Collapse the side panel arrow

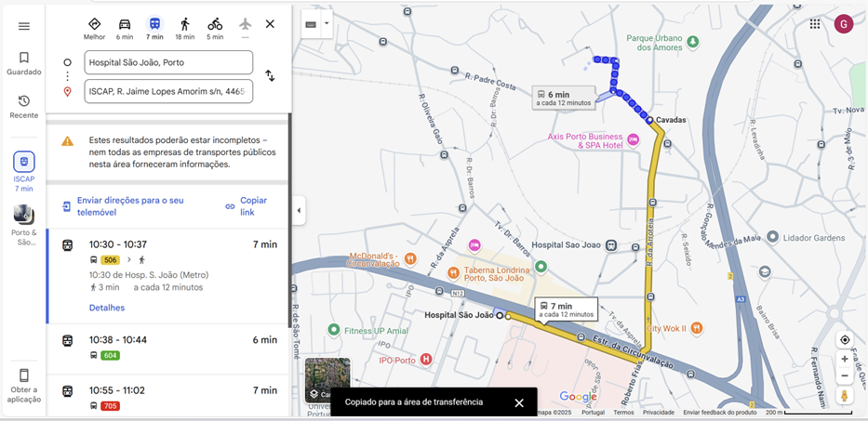(x=299, y=210)
